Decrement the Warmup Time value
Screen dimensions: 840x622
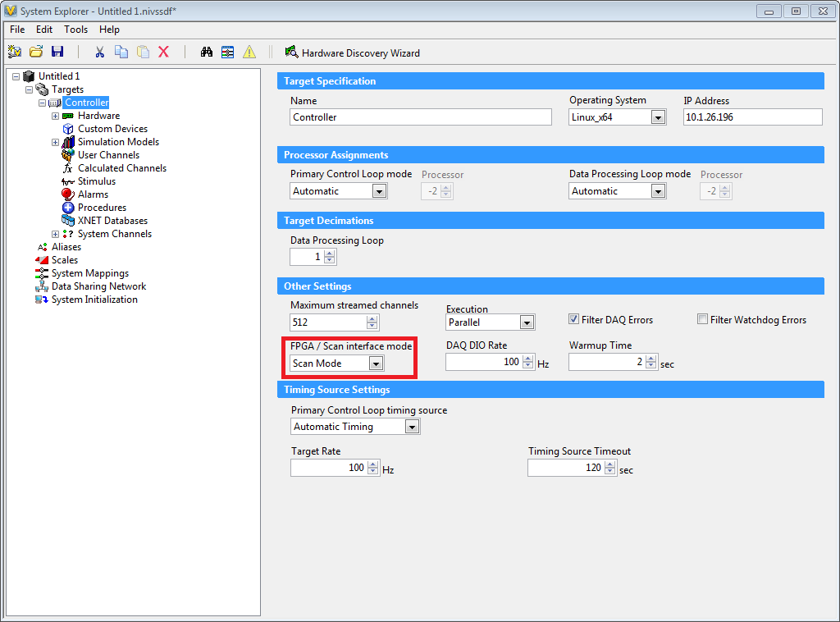click(651, 366)
